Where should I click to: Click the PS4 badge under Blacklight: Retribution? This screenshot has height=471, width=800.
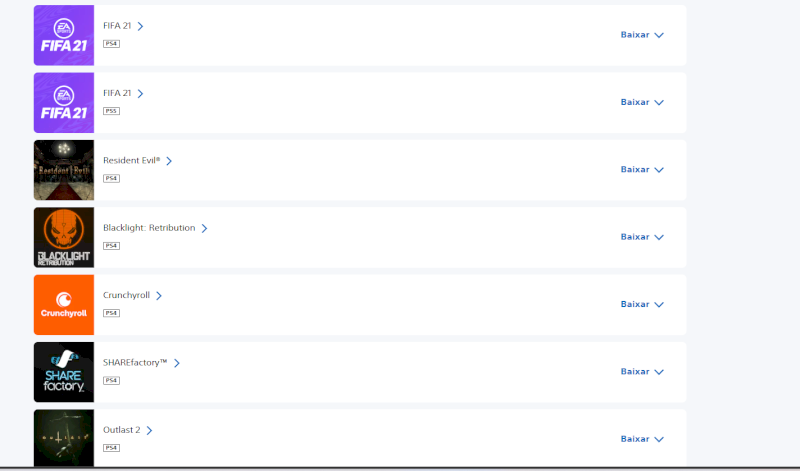click(111, 246)
